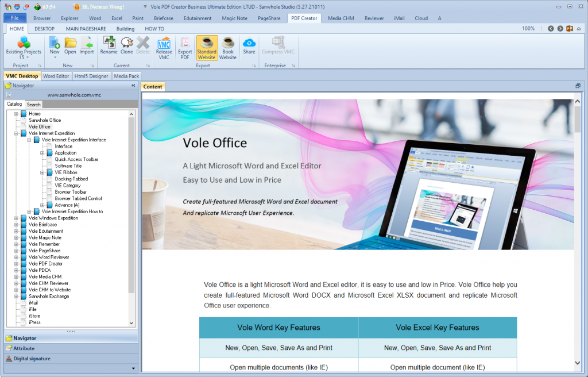Open the File menu
Screen dimensions: 588x377
(14, 18)
